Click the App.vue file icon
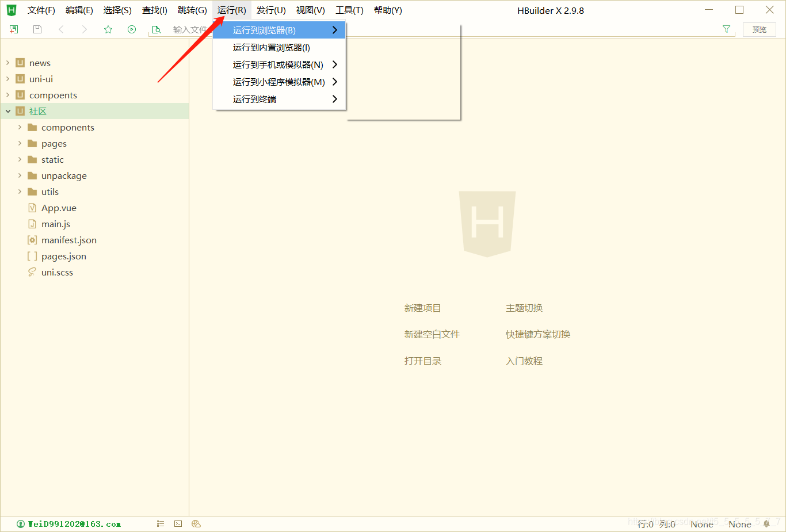 pyautogui.click(x=32, y=208)
